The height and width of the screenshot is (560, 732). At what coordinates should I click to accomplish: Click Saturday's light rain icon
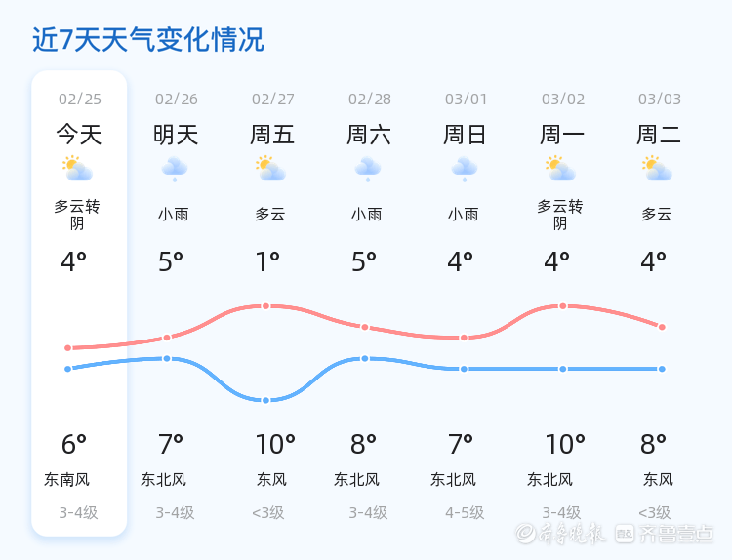tap(368, 169)
